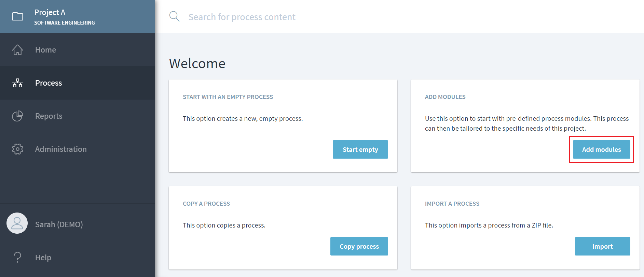The image size is (644, 277).
Task: Open the Help link in sidebar
Action: pos(43,258)
